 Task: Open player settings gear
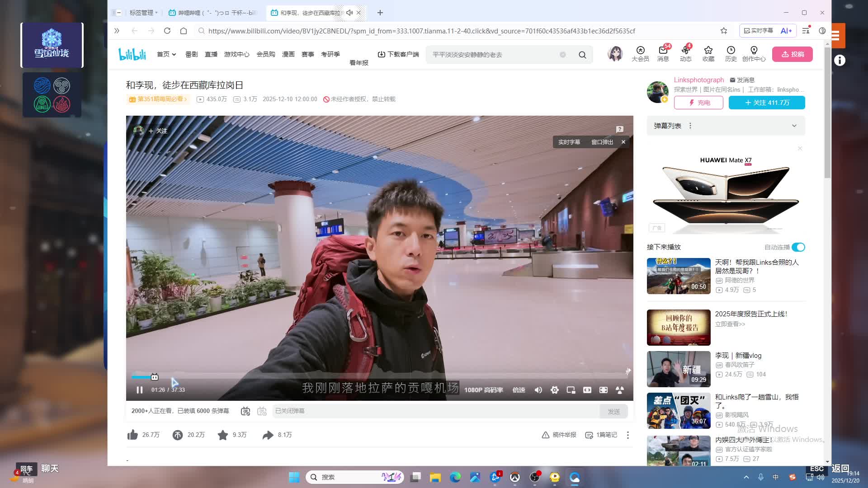click(554, 390)
